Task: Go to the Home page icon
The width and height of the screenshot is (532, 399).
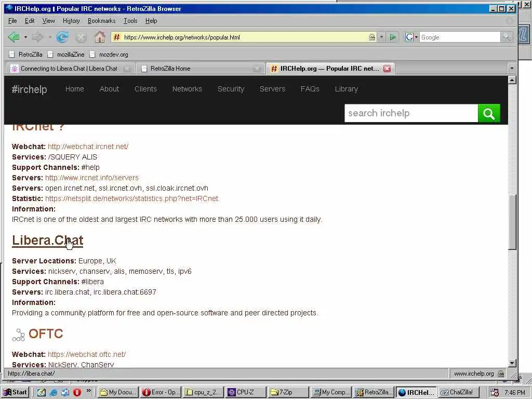Action: (x=100, y=37)
